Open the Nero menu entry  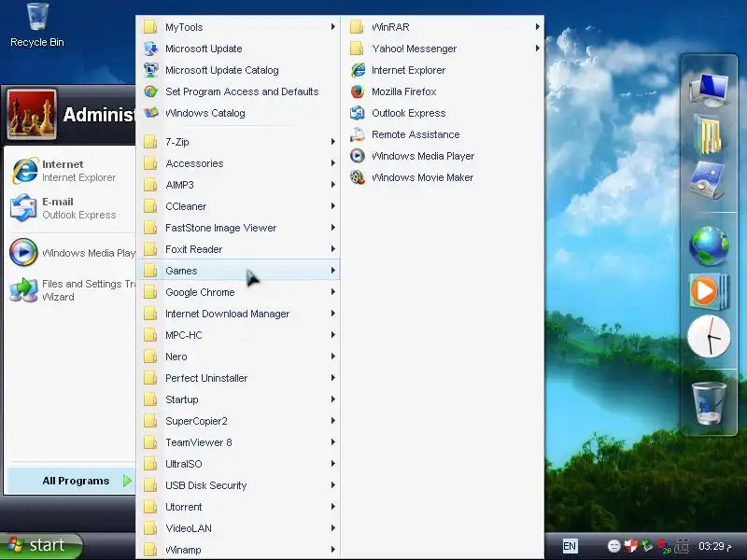(238, 357)
